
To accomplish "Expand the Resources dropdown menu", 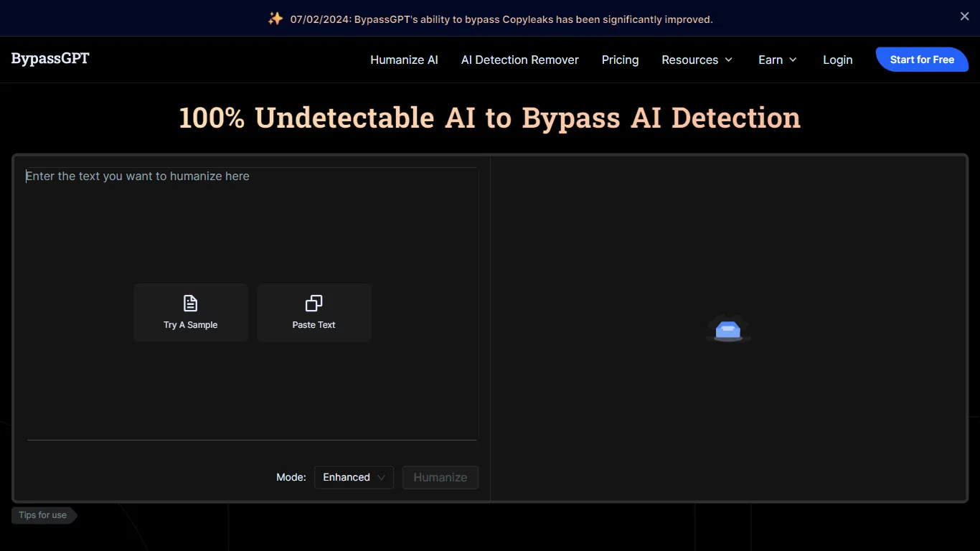I will pos(697,60).
